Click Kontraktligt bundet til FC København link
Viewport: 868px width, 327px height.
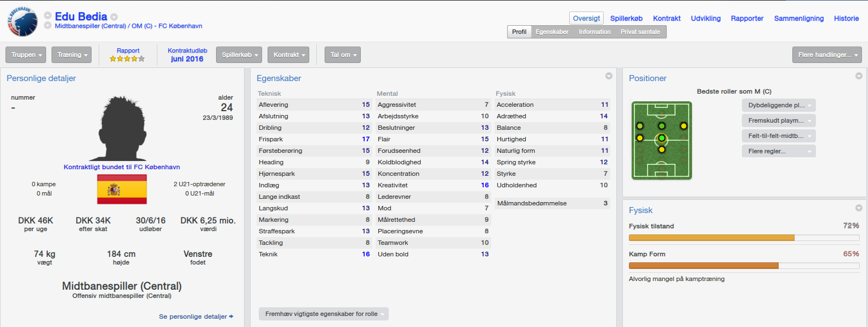(122, 167)
